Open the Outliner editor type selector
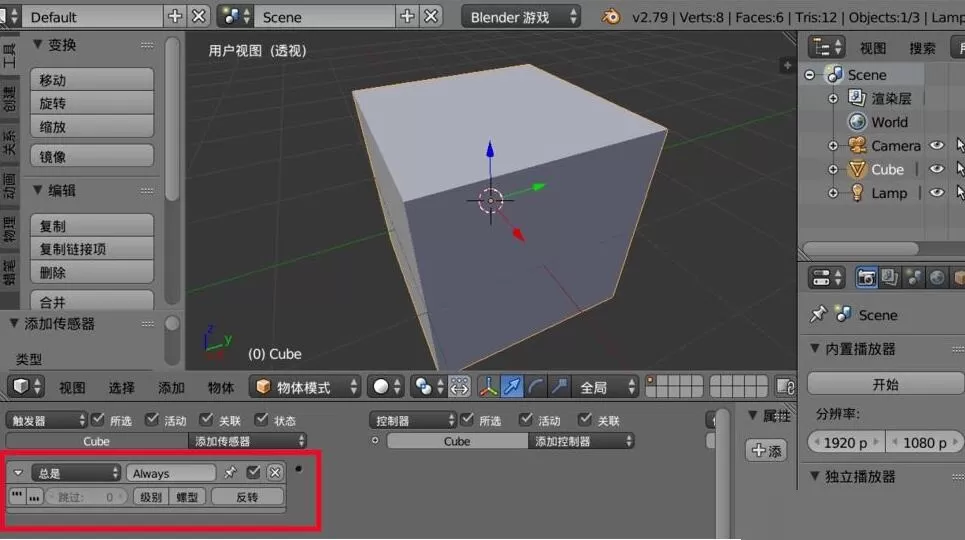This screenshot has width=965, height=540. click(x=825, y=47)
